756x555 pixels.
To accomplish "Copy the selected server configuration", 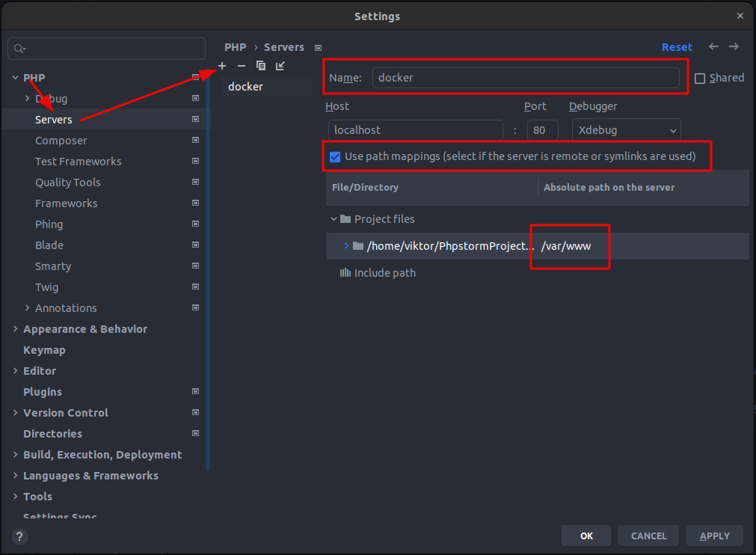I will 261,66.
